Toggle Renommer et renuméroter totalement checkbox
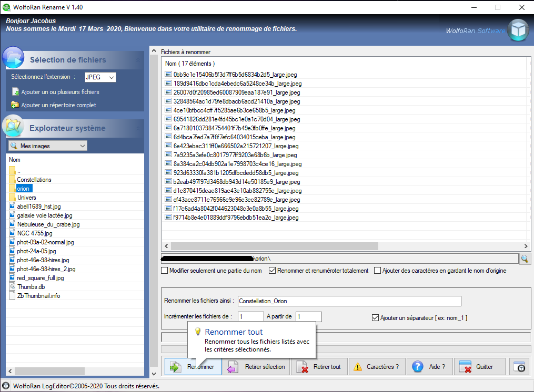Image resolution: width=534 pixels, height=392 pixels. pos(273,271)
